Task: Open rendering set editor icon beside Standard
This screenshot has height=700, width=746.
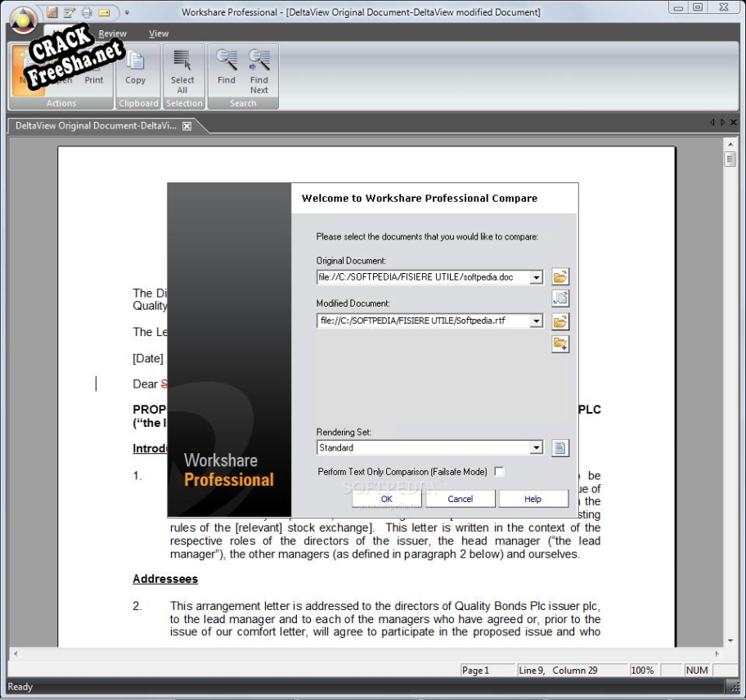Action: pyautogui.click(x=560, y=448)
